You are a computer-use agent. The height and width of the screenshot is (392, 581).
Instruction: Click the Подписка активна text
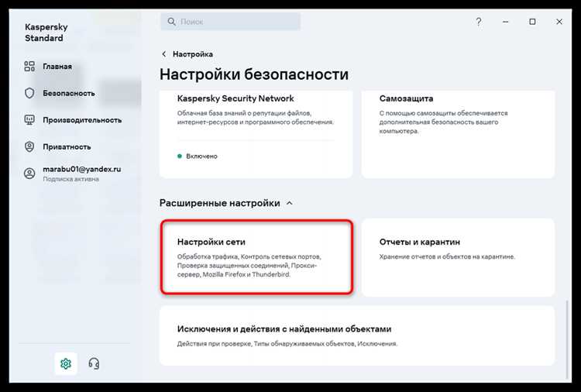tap(70, 179)
